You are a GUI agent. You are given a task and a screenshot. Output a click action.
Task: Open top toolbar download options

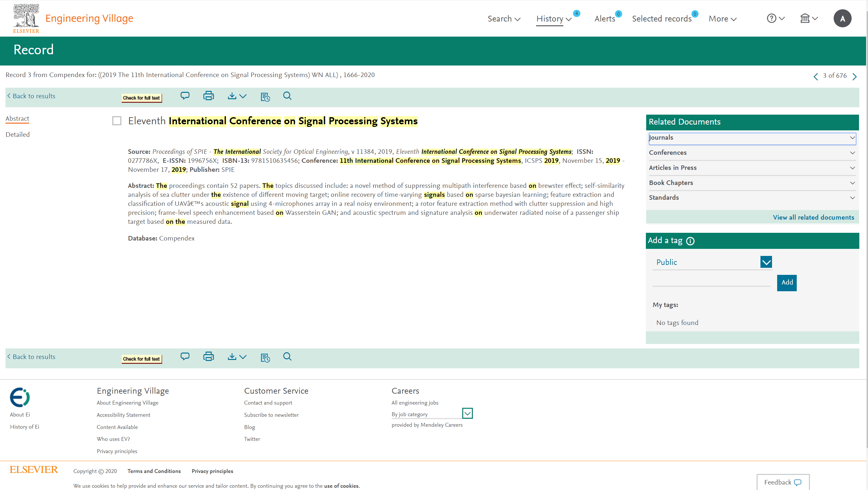click(x=237, y=96)
